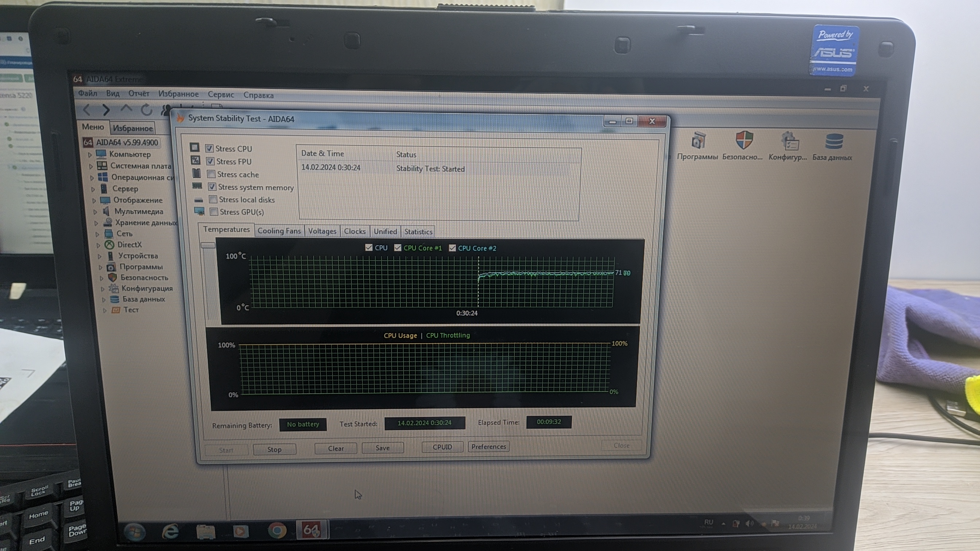The width and height of the screenshot is (980, 551).
Task: Enable Stress local disks checkbox
Action: pyautogui.click(x=213, y=199)
